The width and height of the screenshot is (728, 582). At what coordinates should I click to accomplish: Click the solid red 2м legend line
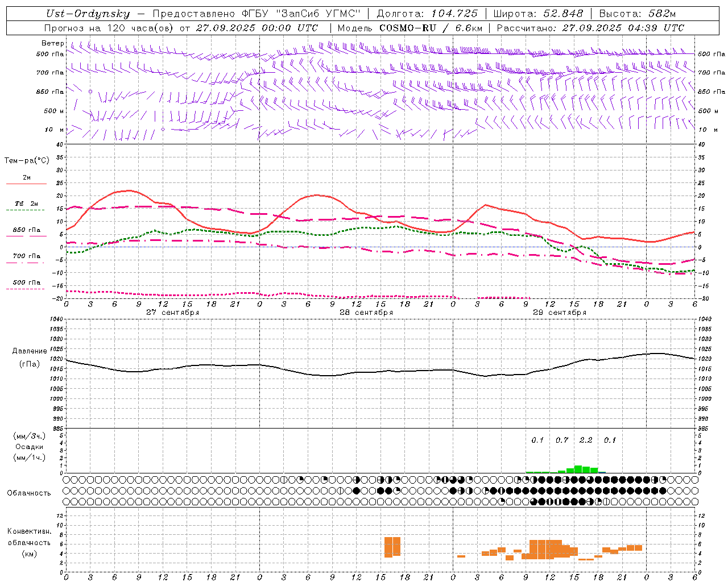[x=26, y=184]
